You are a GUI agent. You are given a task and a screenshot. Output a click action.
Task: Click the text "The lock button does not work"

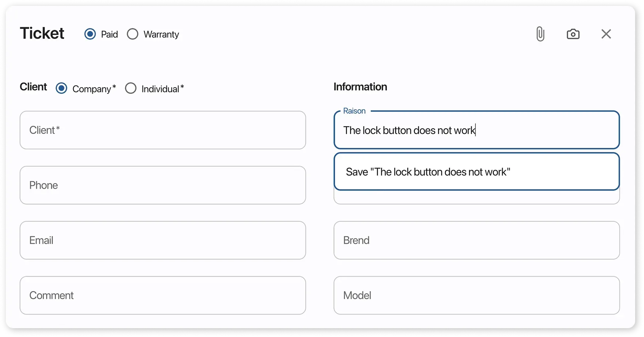click(408, 130)
